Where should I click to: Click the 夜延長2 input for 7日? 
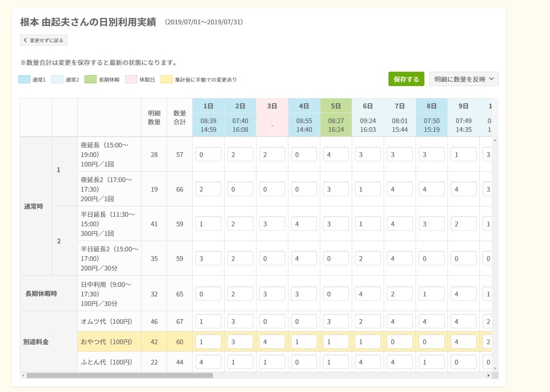[x=400, y=189]
